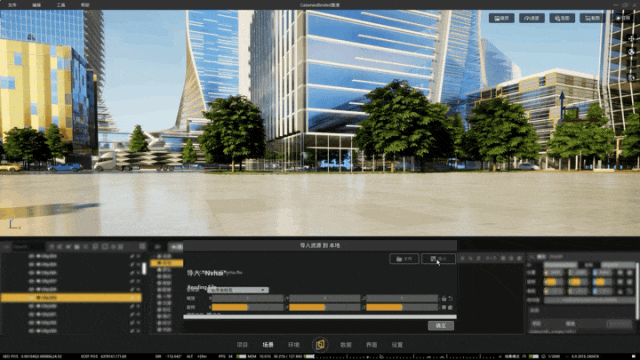
Task: Collapse the hierarchy panel with left arrow
Action: (x=7, y=247)
